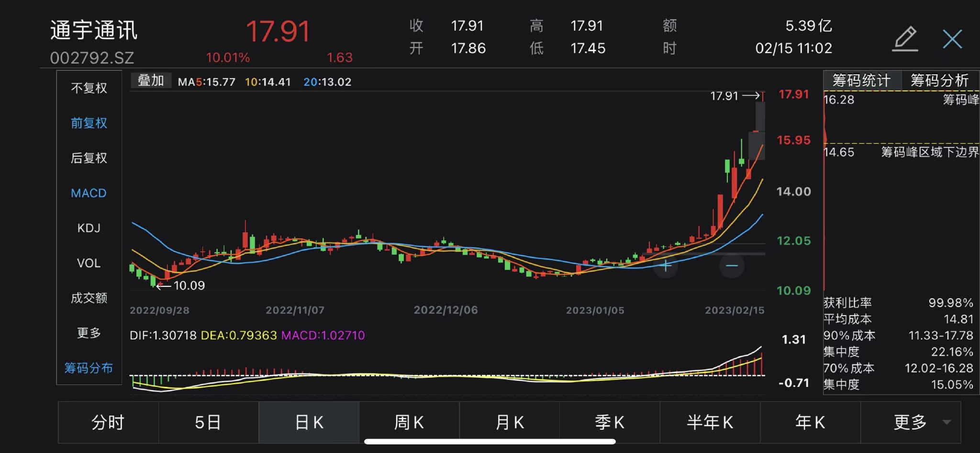Tap the 获利比率 99.98% row
Image resolution: width=980 pixels, height=453 pixels.
[898, 303]
